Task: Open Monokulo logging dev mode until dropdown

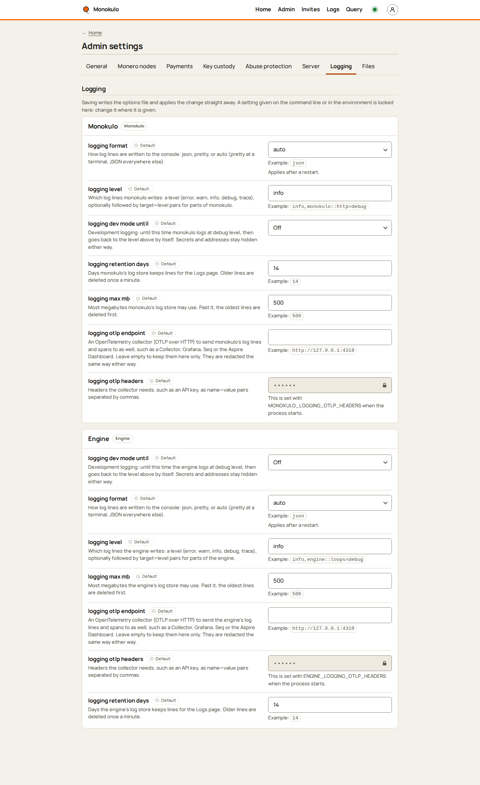Action: coord(330,228)
